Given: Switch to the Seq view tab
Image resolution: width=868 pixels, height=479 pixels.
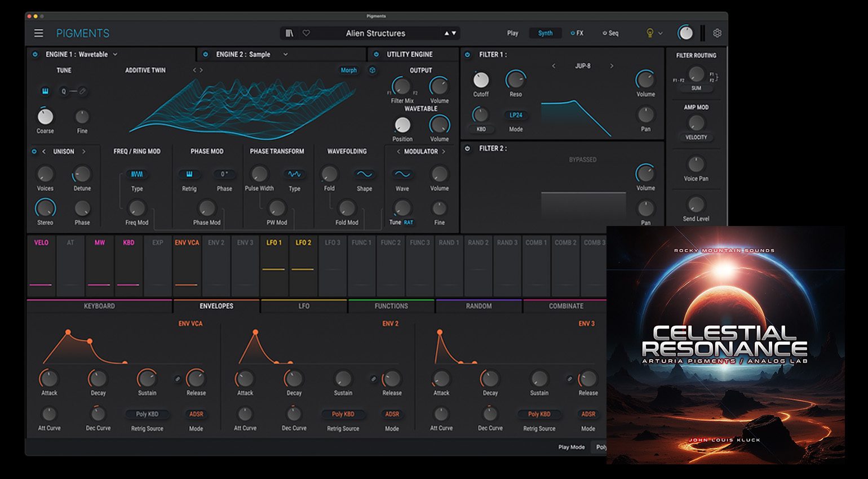Looking at the screenshot, I should click(610, 33).
